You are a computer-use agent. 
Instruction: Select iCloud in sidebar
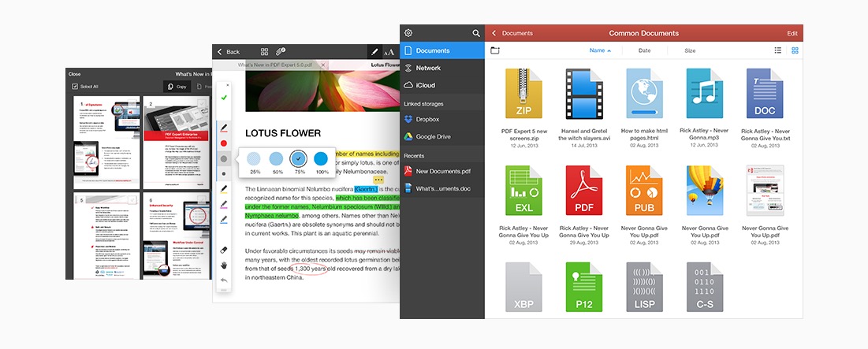[x=442, y=85]
